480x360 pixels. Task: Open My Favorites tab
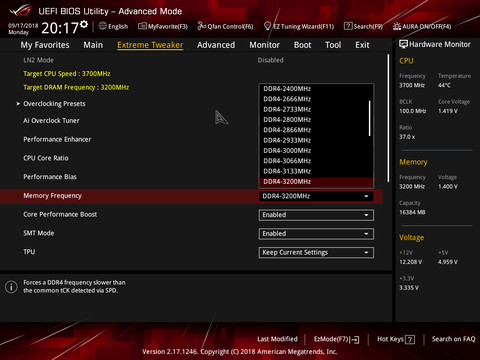[x=45, y=45]
